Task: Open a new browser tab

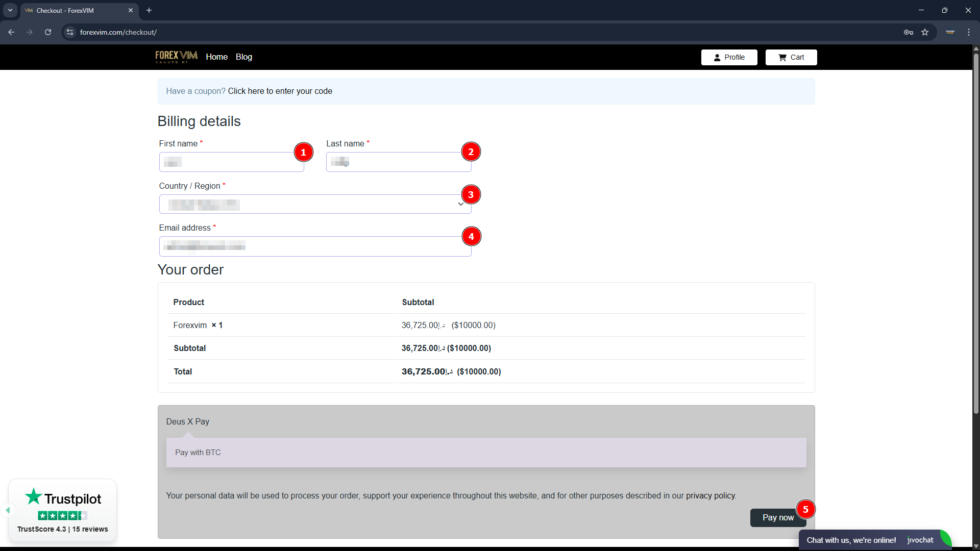Action: tap(149, 10)
